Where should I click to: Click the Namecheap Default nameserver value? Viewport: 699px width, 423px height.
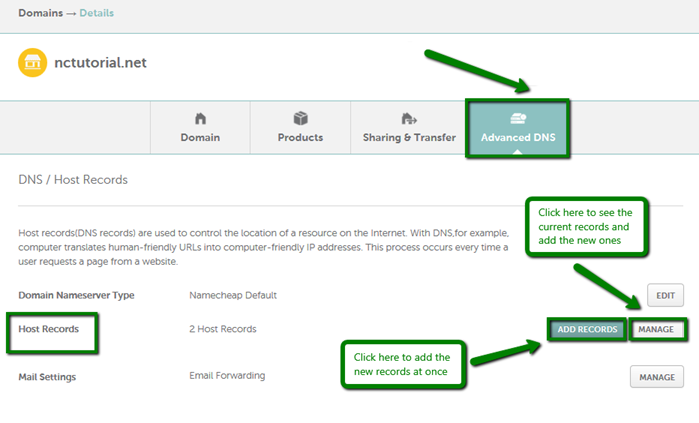(232, 295)
